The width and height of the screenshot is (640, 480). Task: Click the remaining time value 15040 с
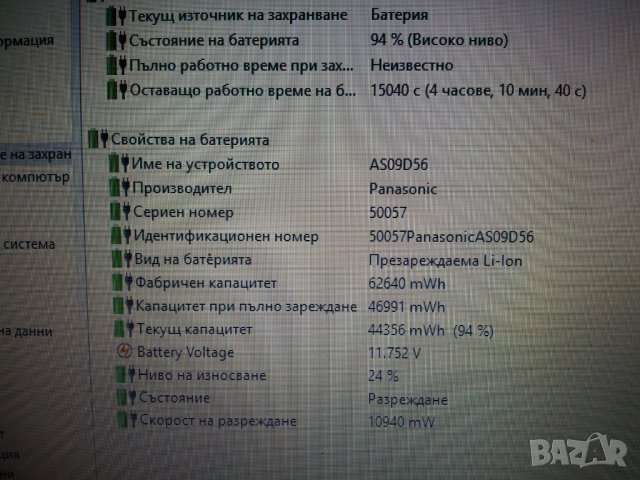coord(478,90)
